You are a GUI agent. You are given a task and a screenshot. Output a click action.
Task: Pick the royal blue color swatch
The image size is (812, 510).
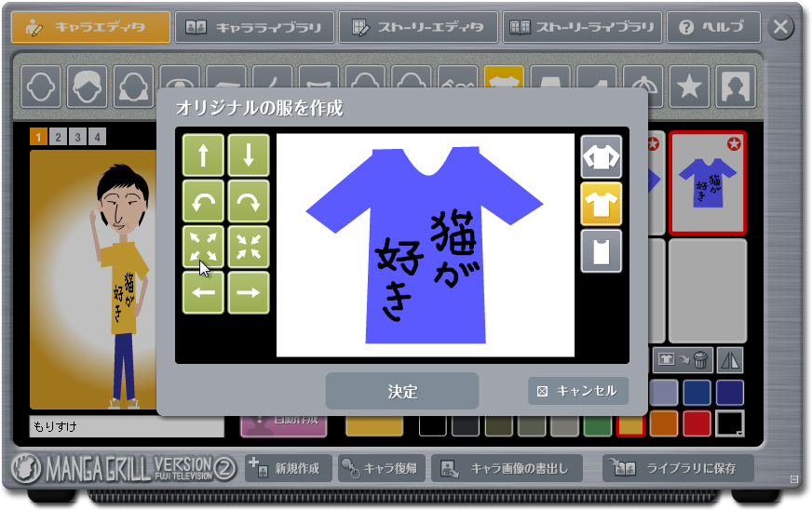tap(697, 393)
